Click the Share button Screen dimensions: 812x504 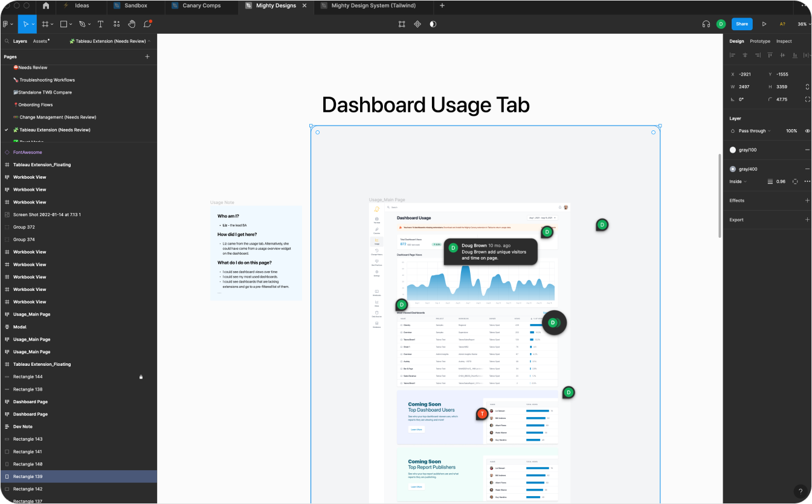click(742, 24)
